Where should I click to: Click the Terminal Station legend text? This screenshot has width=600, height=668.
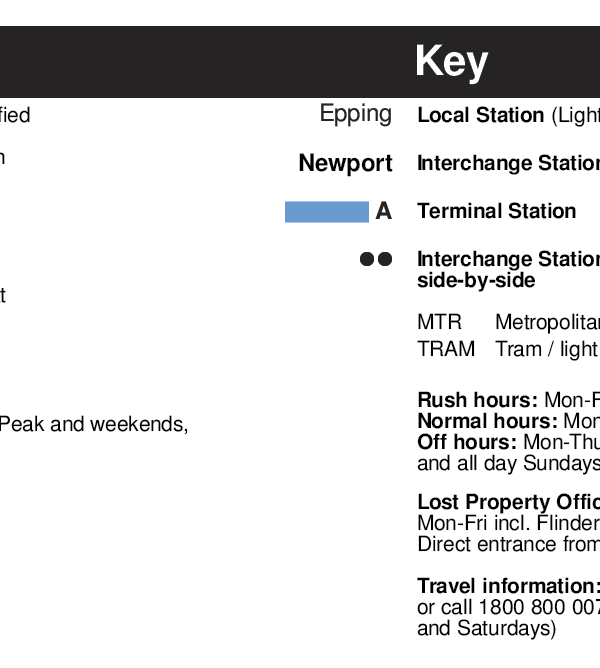(497, 211)
